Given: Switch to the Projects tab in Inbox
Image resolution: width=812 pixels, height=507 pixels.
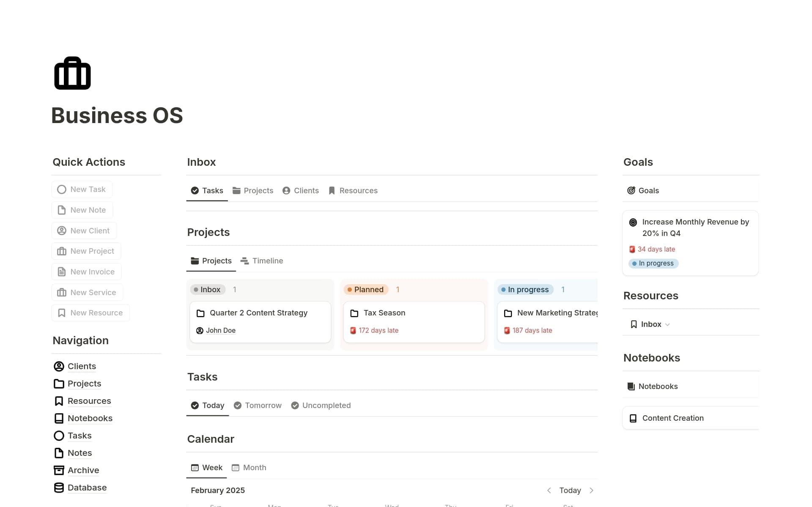Looking at the screenshot, I should (252, 190).
